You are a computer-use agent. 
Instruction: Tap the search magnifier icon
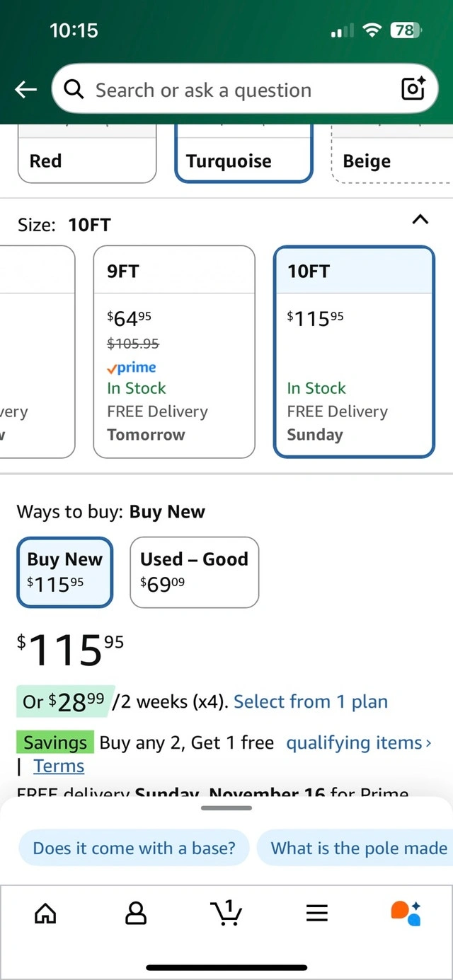(74, 90)
